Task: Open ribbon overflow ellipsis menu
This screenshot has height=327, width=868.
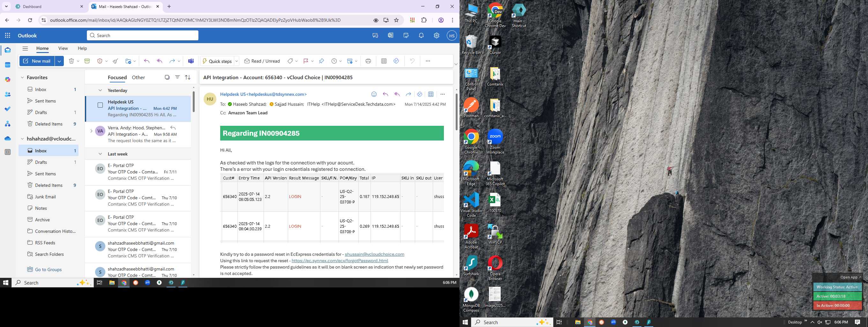Action: click(x=428, y=61)
